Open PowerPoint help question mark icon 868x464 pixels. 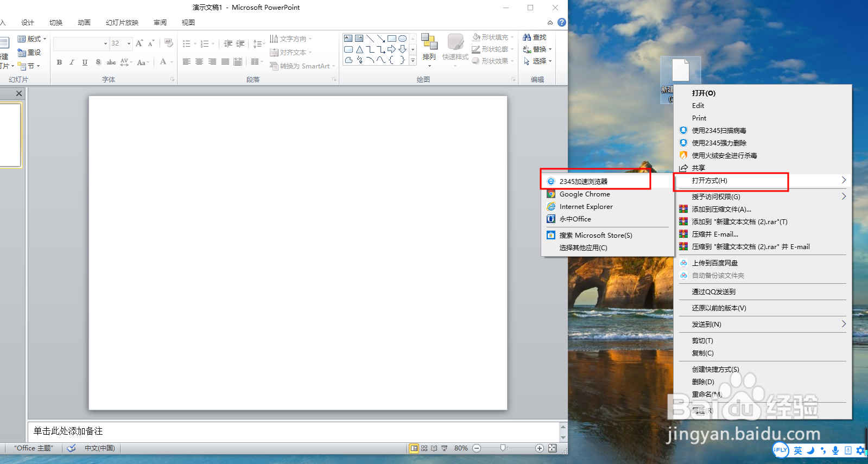pyautogui.click(x=562, y=22)
